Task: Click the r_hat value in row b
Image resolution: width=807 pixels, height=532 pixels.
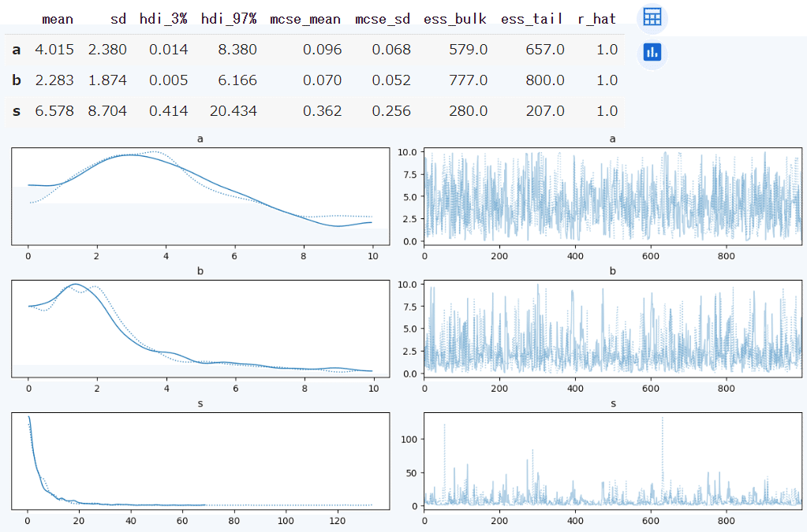Action: click(607, 80)
